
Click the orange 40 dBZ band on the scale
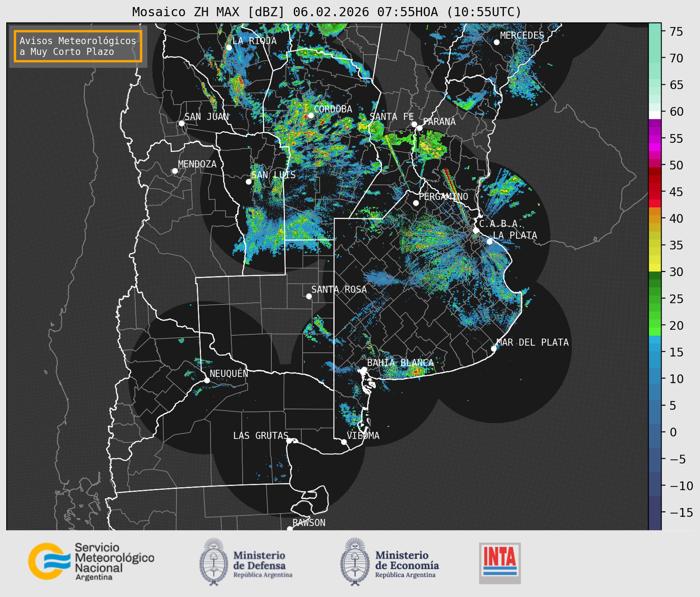click(x=655, y=218)
